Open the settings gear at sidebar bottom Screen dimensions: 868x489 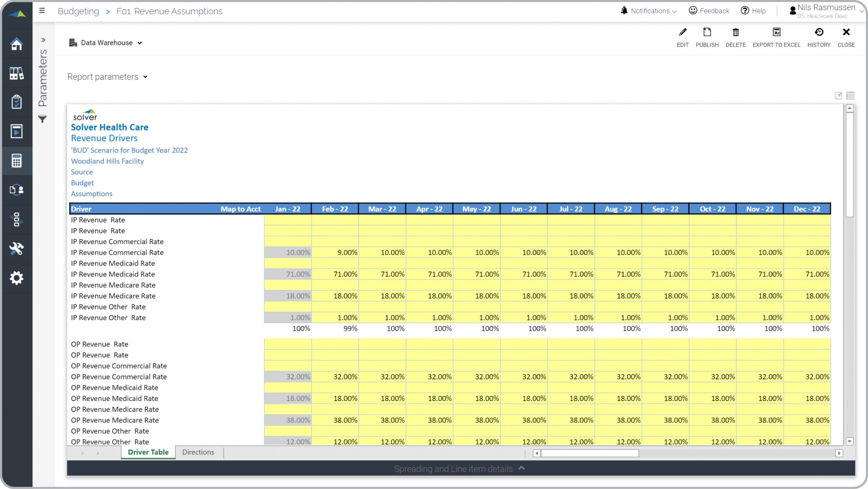pyautogui.click(x=16, y=278)
